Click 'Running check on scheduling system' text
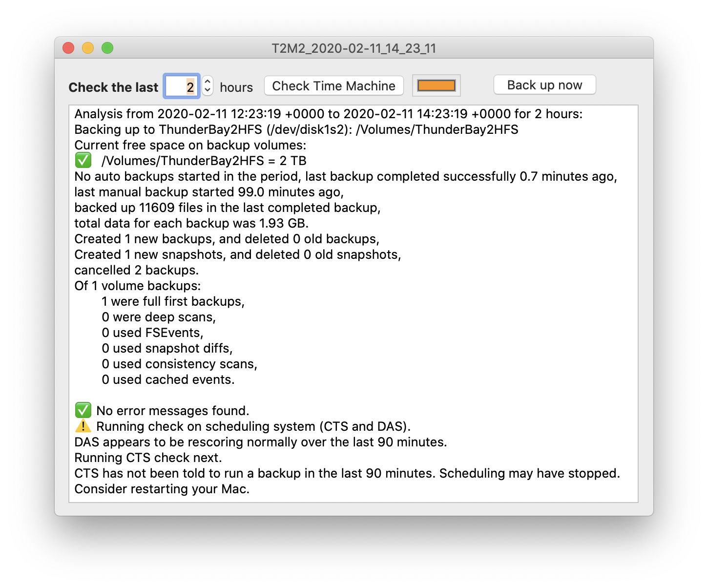The width and height of the screenshot is (708, 588). point(253,426)
